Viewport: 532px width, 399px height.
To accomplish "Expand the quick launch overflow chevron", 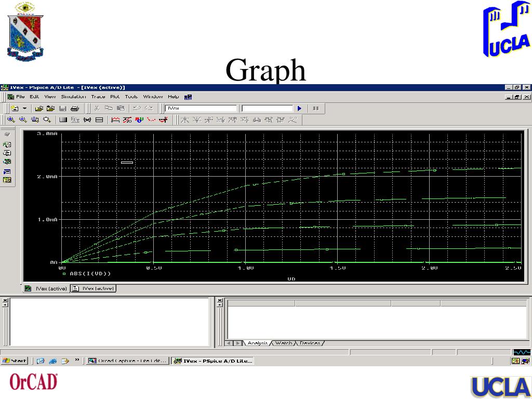I will click(77, 360).
